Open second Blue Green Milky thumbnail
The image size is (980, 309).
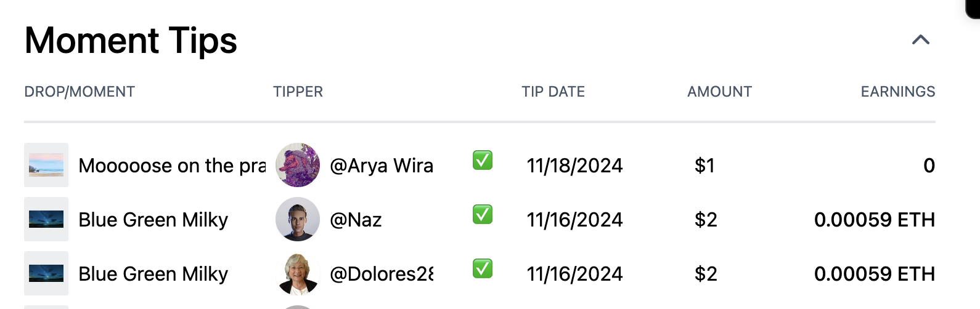pyautogui.click(x=46, y=273)
